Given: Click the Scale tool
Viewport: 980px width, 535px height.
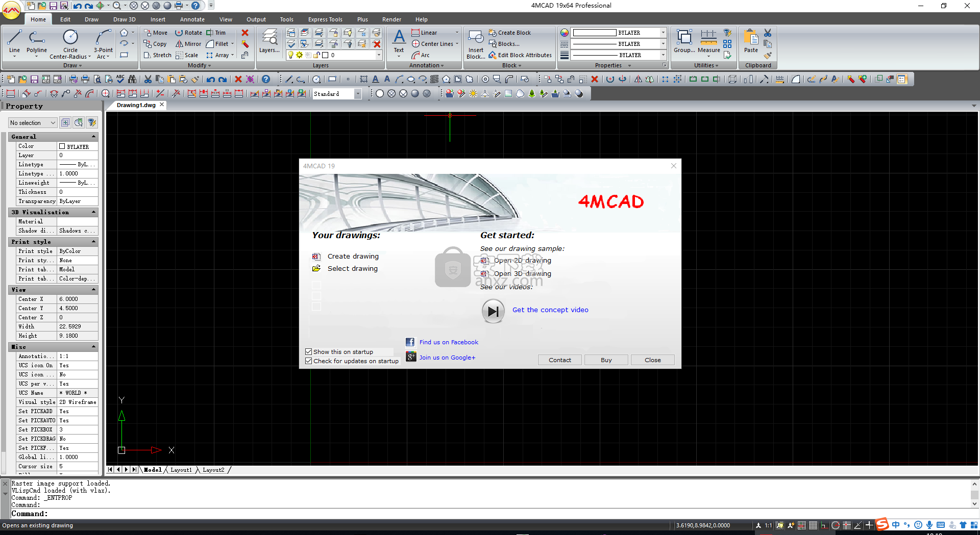Looking at the screenshot, I should pyautogui.click(x=187, y=55).
